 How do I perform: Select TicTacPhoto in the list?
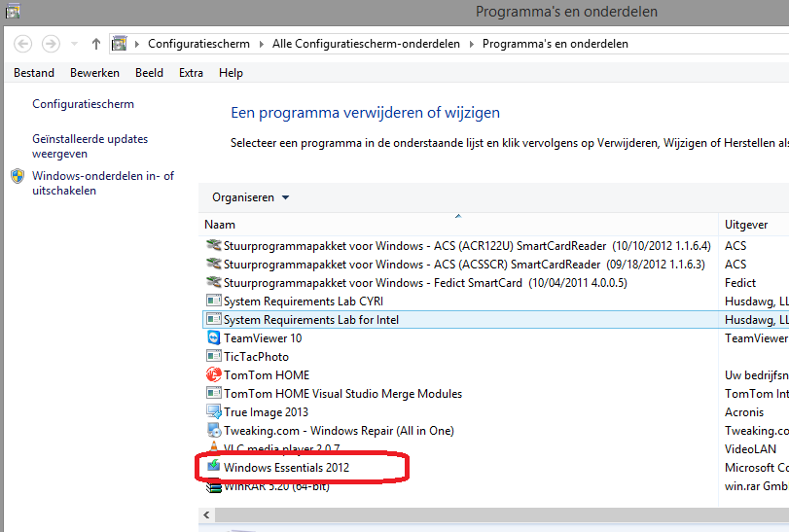click(x=256, y=357)
